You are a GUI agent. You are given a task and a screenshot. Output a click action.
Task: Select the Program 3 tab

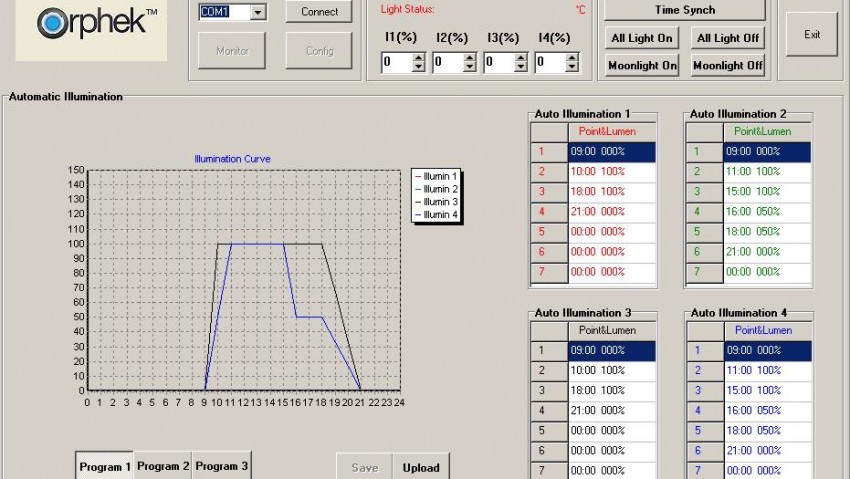click(221, 466)
